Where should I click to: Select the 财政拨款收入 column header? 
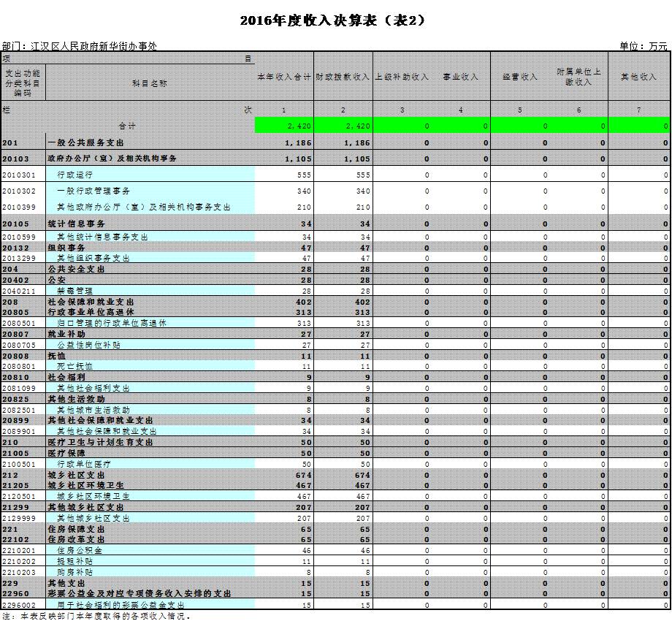[x=343, y=77]
